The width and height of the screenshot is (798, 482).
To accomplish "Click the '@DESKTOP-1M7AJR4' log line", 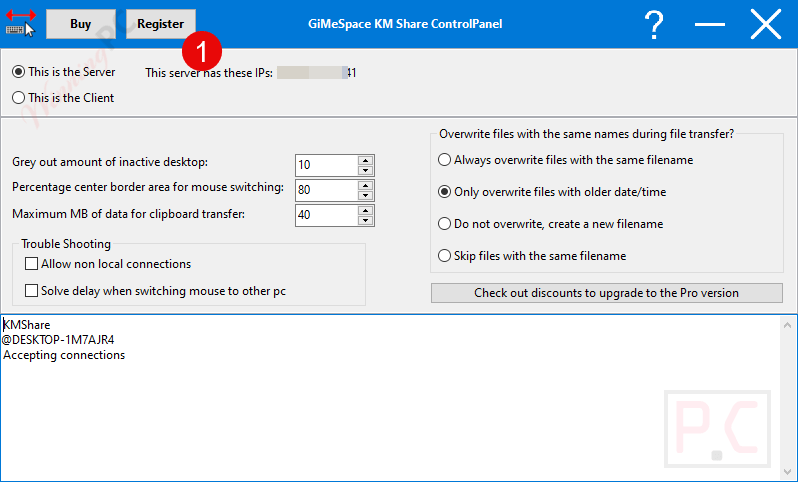I will [58, 340].
